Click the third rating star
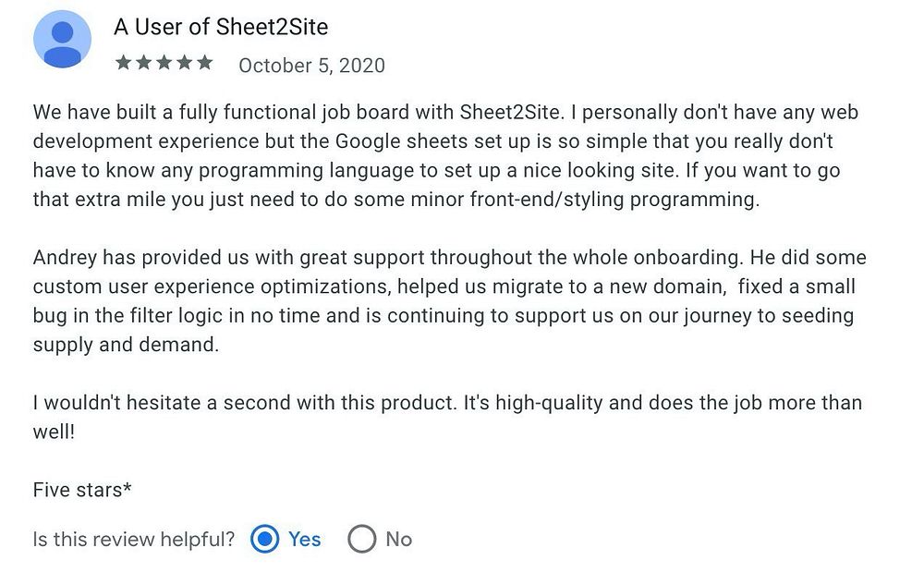 (164, 63)
